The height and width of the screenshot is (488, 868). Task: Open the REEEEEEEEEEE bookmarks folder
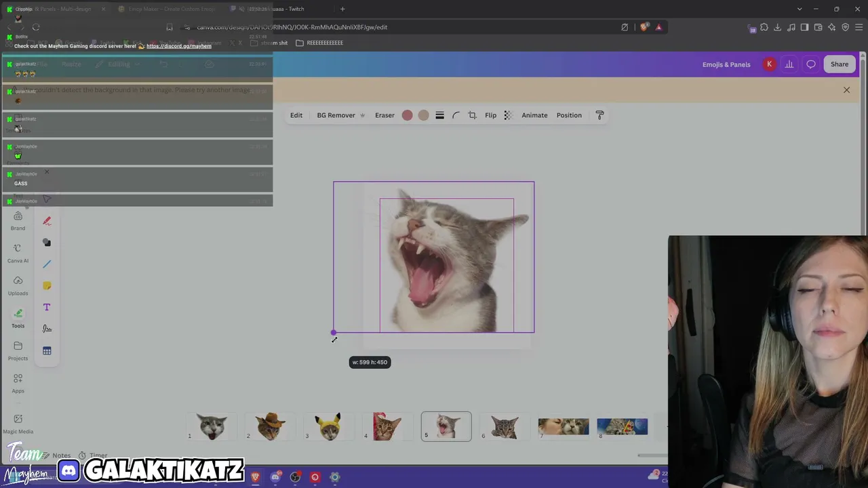click(319, 43)
